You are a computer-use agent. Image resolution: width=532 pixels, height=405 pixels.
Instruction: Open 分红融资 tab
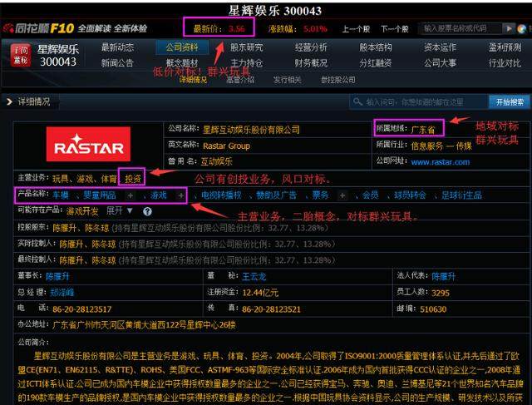tap(376, 63)
